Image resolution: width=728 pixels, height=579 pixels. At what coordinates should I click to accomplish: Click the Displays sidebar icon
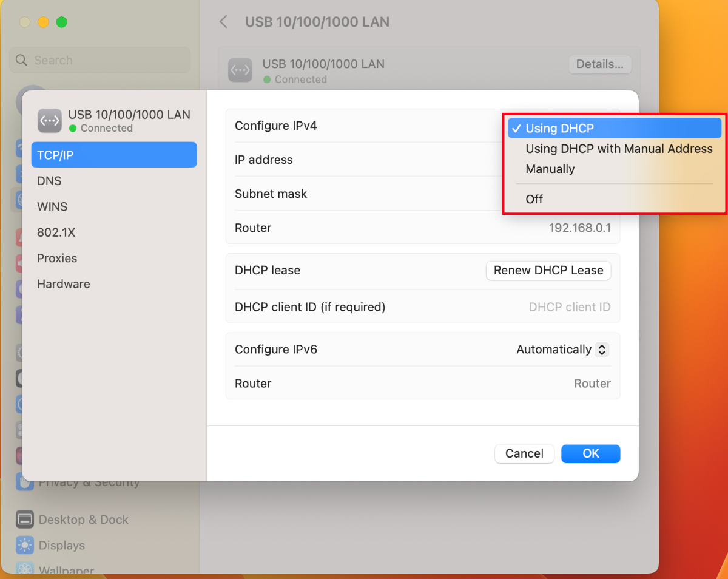coord(25,545)
